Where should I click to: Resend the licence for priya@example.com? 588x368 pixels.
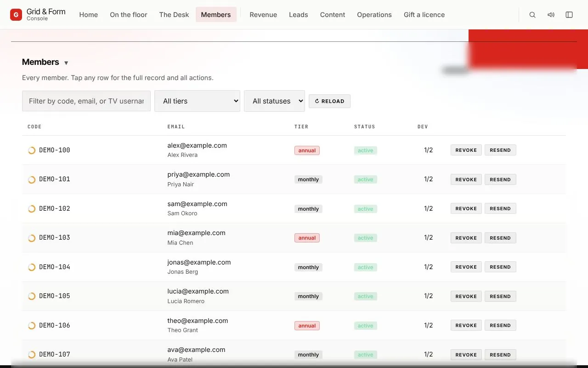tap(500, 179)
